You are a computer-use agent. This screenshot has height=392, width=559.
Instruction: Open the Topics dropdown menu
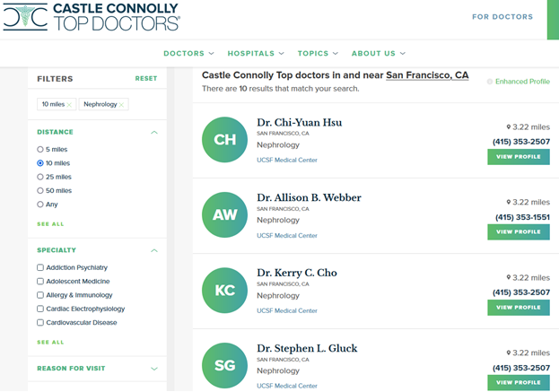318,54
